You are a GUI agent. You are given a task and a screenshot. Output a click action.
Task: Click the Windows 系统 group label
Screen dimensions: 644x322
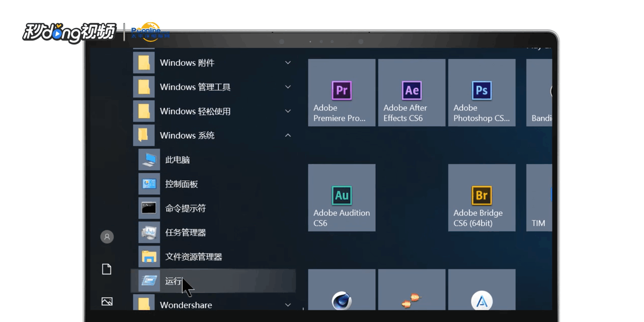coord(187,135)
